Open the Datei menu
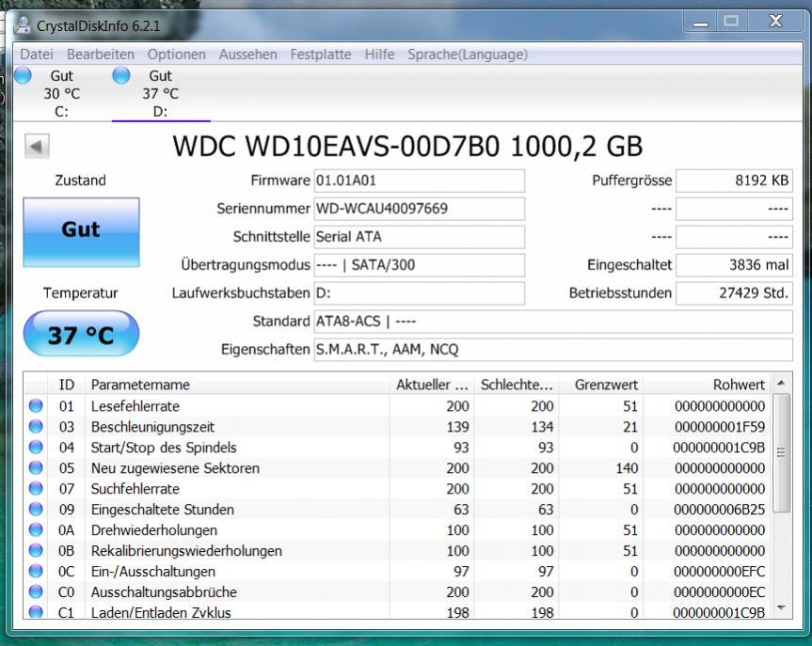Image resolution: width=812 pixels, height=646 pixels. [x=37, y=55]
